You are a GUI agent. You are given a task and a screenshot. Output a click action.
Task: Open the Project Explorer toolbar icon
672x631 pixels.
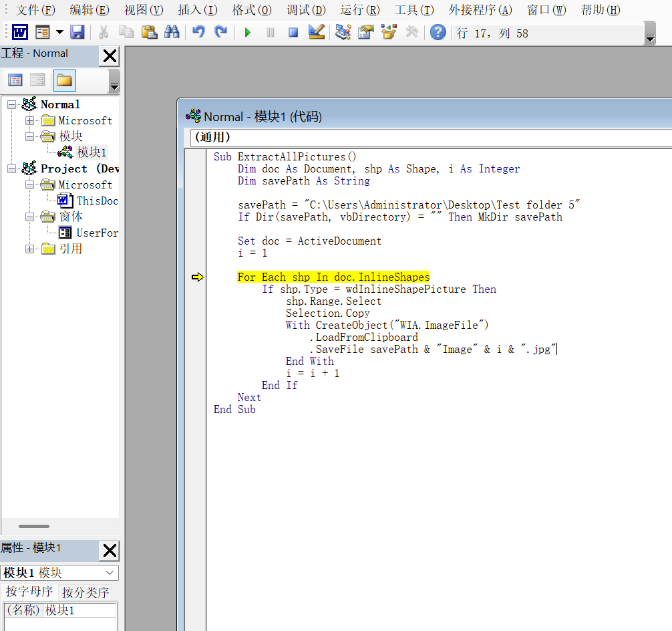343,32
